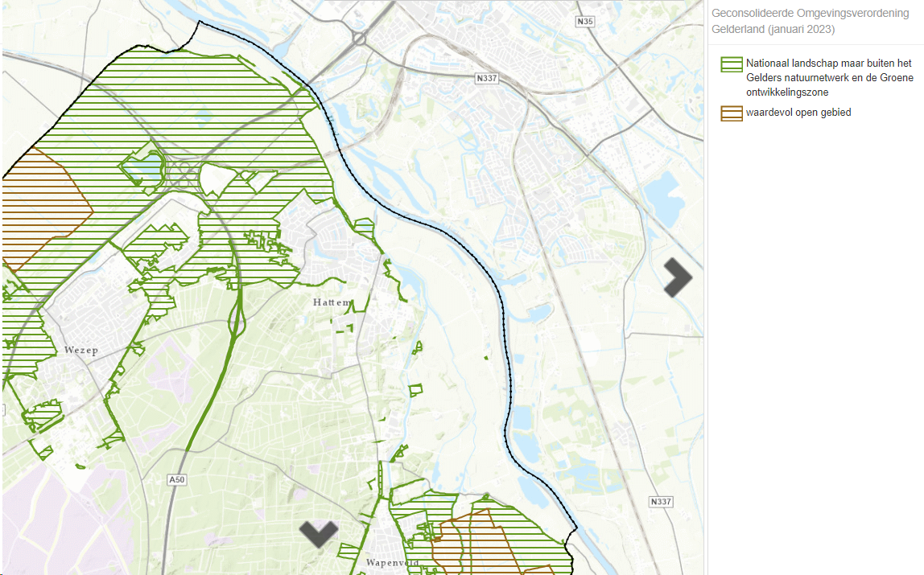
Task: Click the brown hatched waardevol open gebied symbol
Action: point(731,113)
